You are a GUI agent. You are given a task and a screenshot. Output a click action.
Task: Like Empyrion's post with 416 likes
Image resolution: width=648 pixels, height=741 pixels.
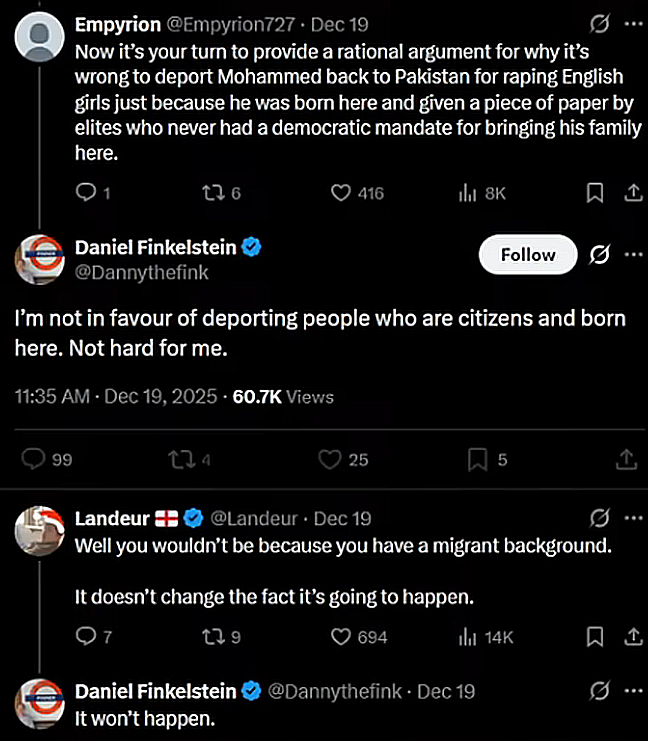point(343,194)
